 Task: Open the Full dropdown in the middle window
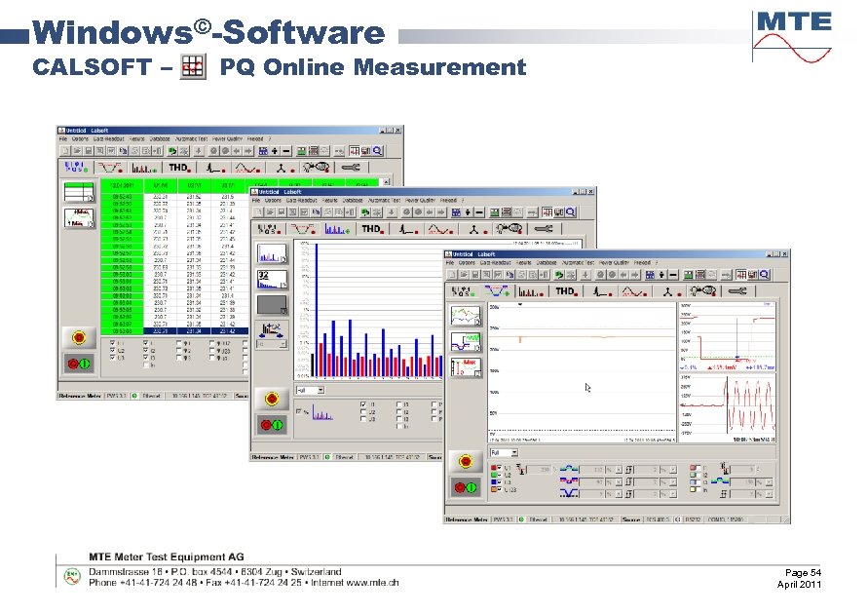point(310,390)
